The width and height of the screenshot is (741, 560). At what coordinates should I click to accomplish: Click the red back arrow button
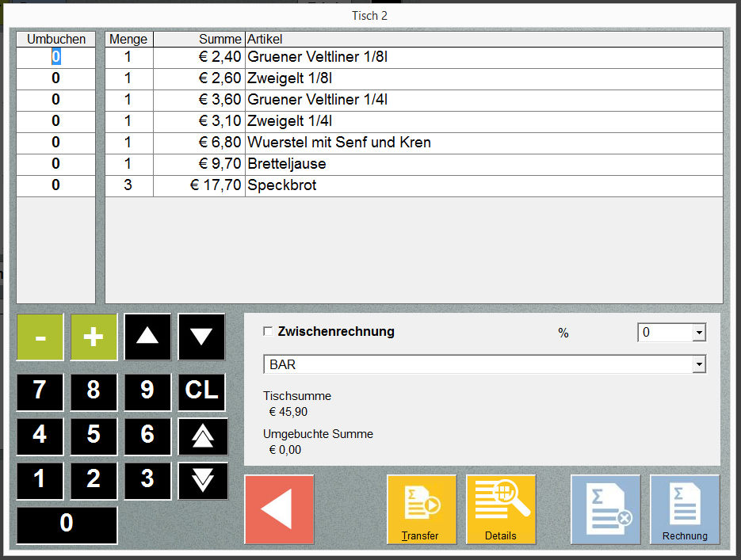279,509
